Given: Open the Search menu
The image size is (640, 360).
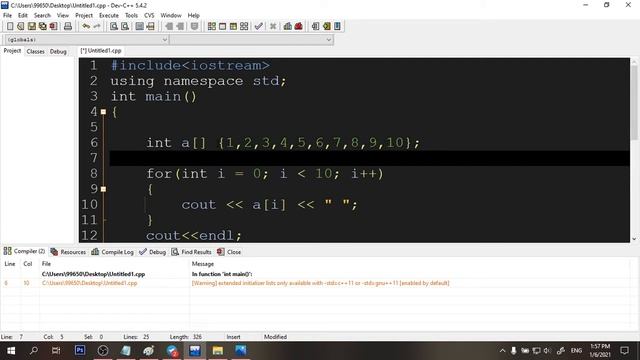Looking at the screenshot, I should click(42, 16).
